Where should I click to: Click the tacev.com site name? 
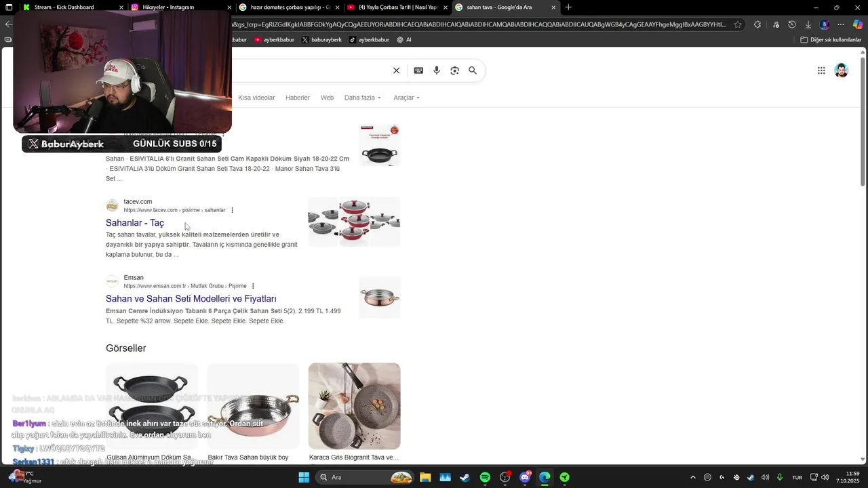tap(138, 201)
